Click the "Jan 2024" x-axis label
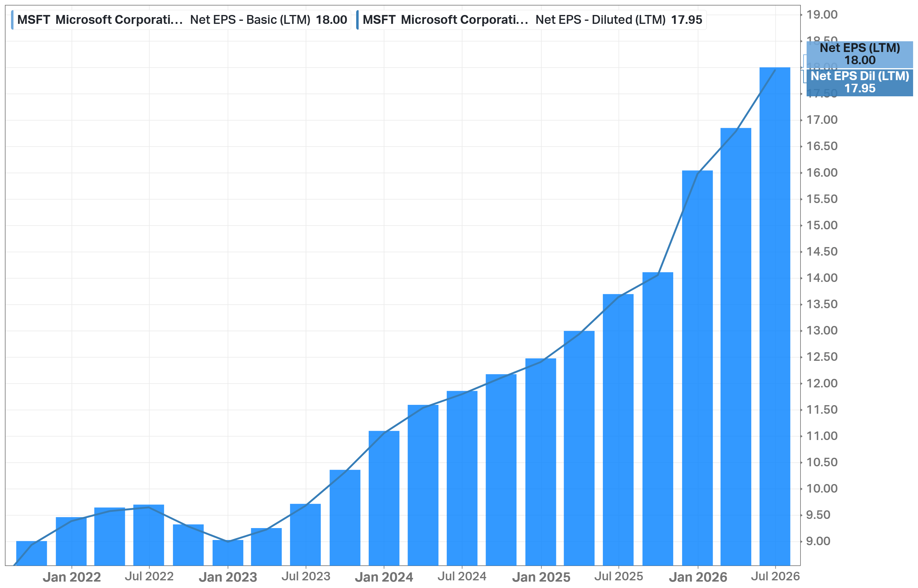918x588 pixels. [384, 577]
